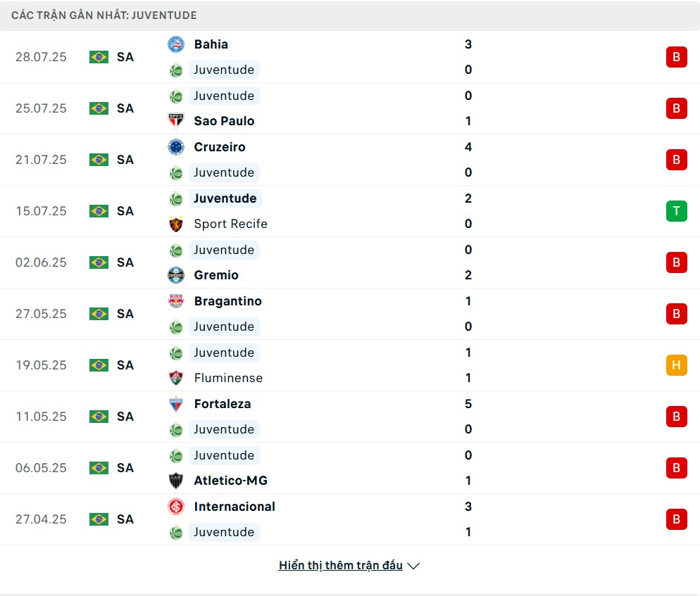Click red B badge for Bahia match
Image resolution: width=700 pixels, height=596 pixels.
tap(676, 57)
